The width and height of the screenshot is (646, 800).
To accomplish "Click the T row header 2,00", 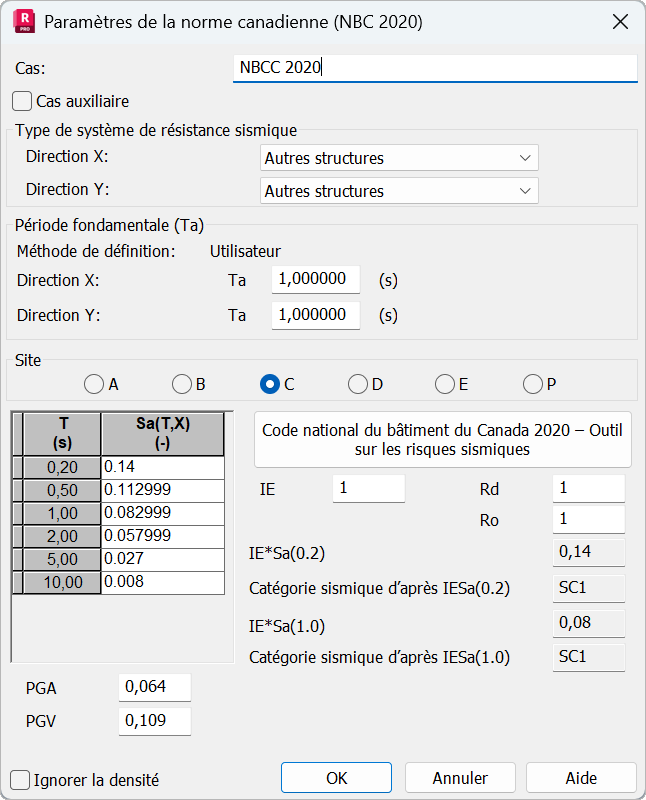I will [62, 536].
